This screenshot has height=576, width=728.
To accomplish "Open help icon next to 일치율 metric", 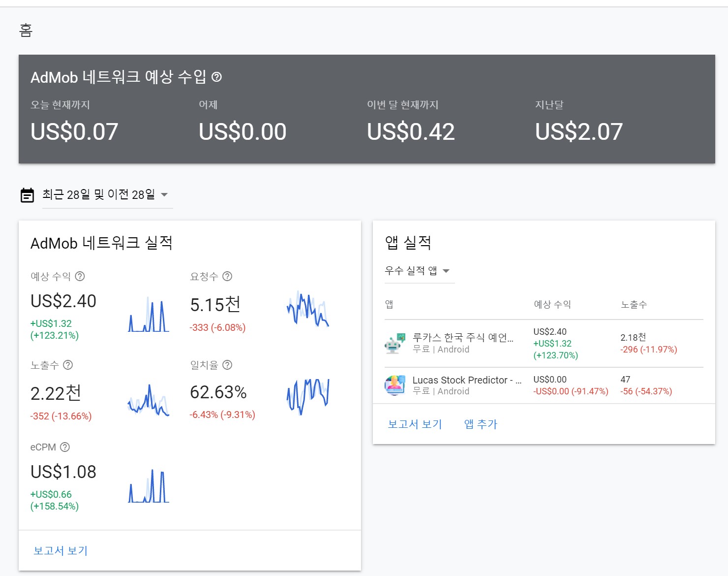I will pos(227,365).
